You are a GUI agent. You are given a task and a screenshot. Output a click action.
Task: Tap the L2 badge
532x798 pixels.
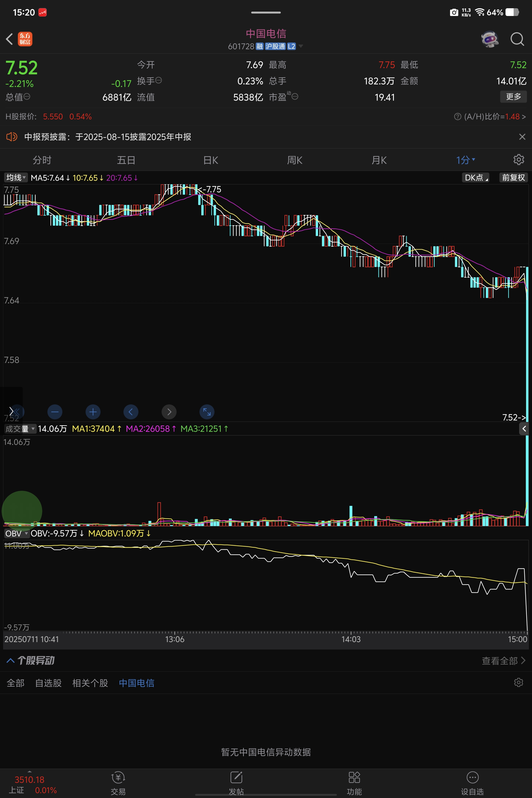[292, 46]
